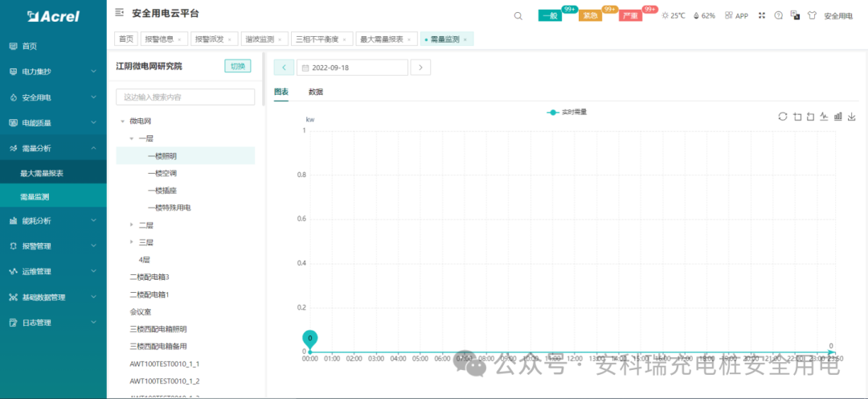Select 一楼插座 in the tree

point(162,191)
